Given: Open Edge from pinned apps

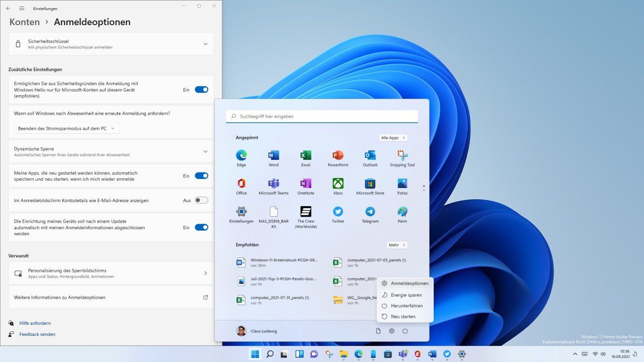Looking at the screenshot, I should [242, 158].
